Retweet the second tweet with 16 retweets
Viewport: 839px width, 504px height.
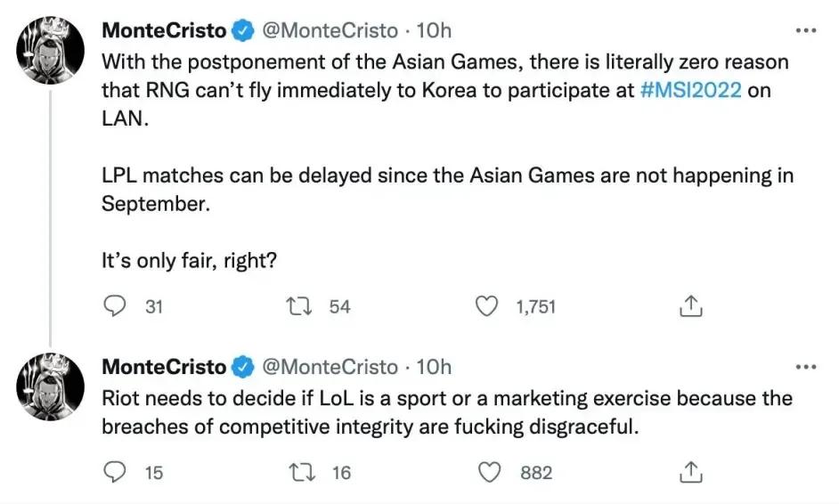pyautogui.click(x=302, y=473)
